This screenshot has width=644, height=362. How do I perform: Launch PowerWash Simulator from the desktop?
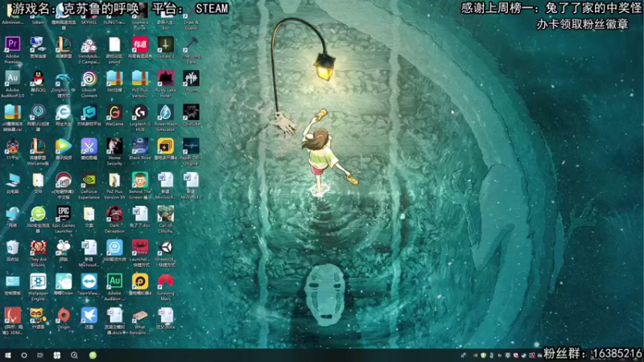(166, 112)
